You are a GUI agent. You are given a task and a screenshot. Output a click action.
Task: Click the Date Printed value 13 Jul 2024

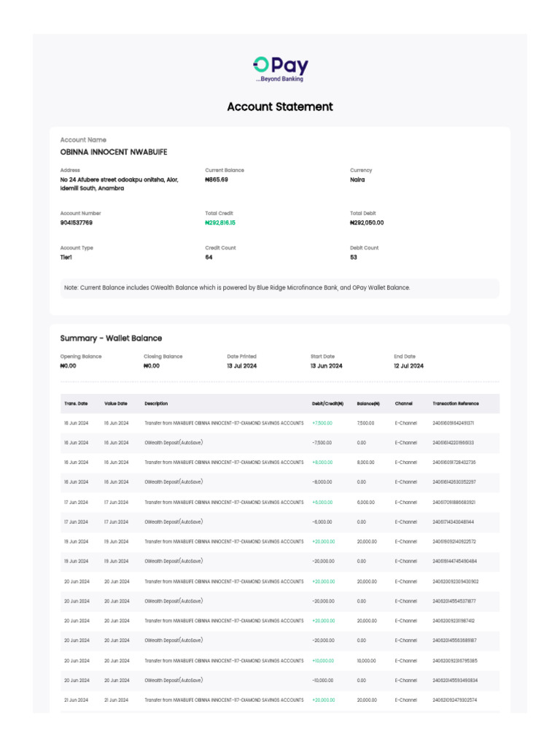point(242,366)
